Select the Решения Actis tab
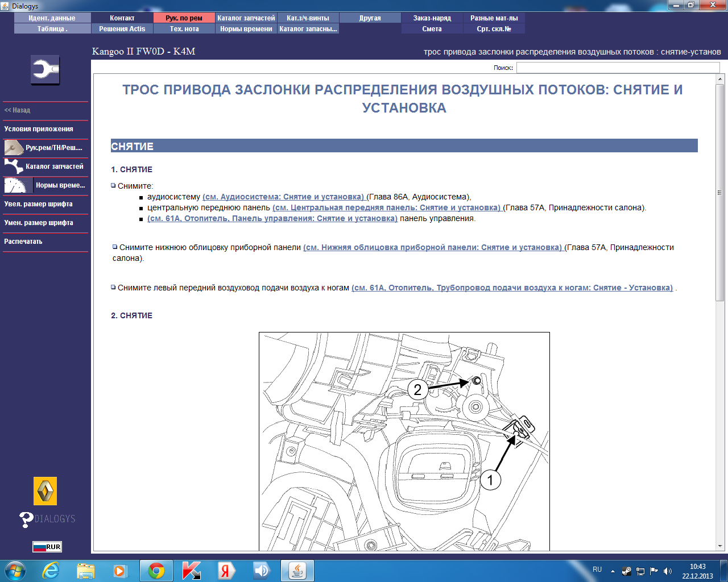The height and width of the screenshot is (582, 728). [122, 29]
